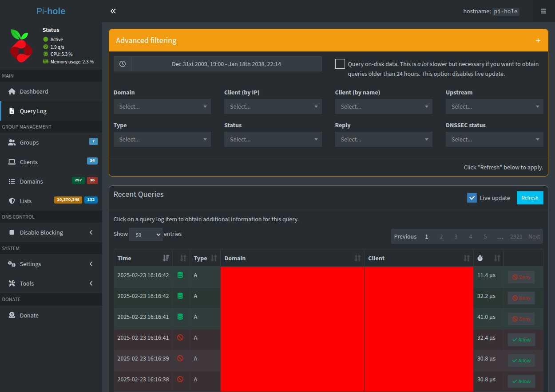Open the Status filter dropdown
Screen dimensions: 555x392
click(273, 139)
